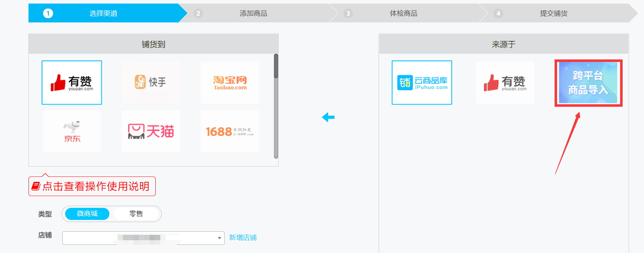Switch type to 零售
The height and width of the screenshot is (253, 644).
click(x=136, y=214)
